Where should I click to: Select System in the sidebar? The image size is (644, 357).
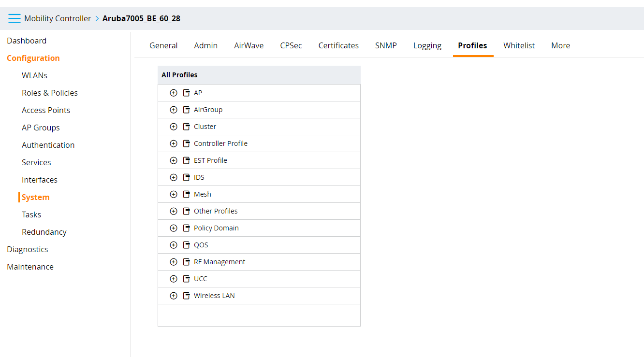(35, 197)
